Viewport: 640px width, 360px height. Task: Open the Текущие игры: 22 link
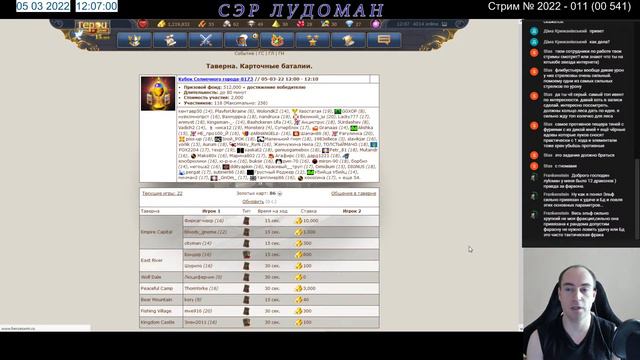(162, 193)
